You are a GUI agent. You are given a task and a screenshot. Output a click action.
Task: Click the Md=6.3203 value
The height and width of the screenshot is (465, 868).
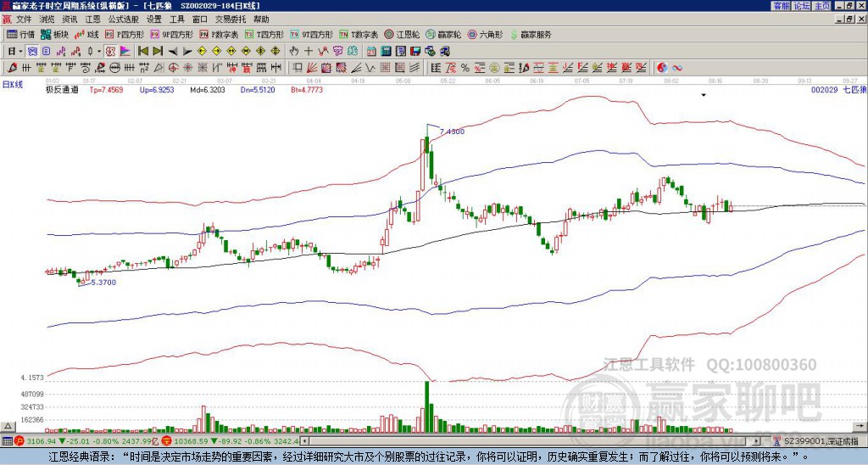(x=208, y=90)
